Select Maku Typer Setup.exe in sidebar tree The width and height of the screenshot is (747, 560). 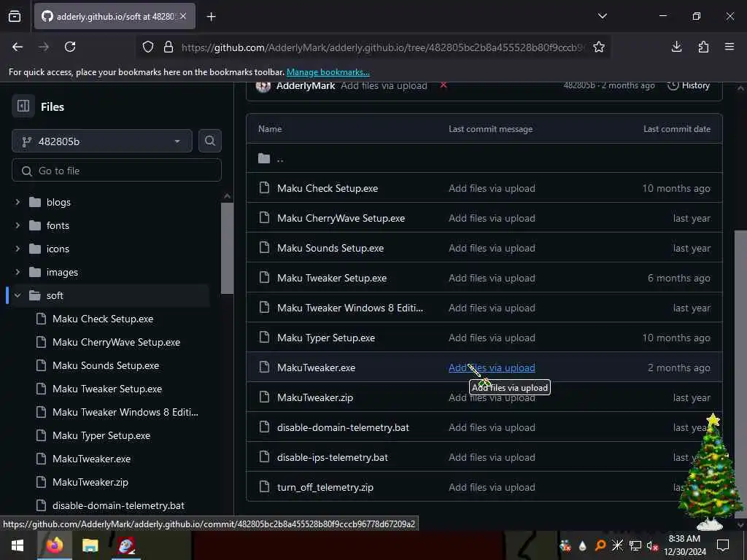pyautogui.click(x=101, y=435)
